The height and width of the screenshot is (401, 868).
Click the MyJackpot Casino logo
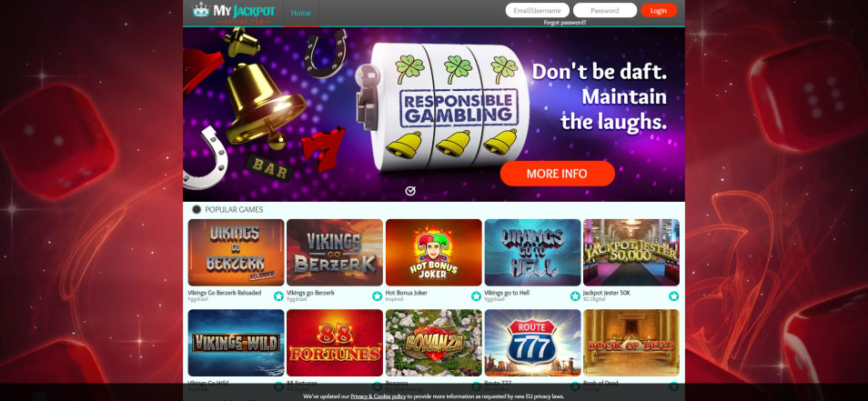(234, 13)
